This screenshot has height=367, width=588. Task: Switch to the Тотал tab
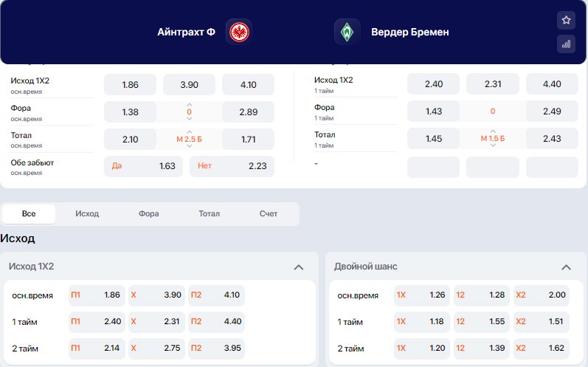point(210,214)
